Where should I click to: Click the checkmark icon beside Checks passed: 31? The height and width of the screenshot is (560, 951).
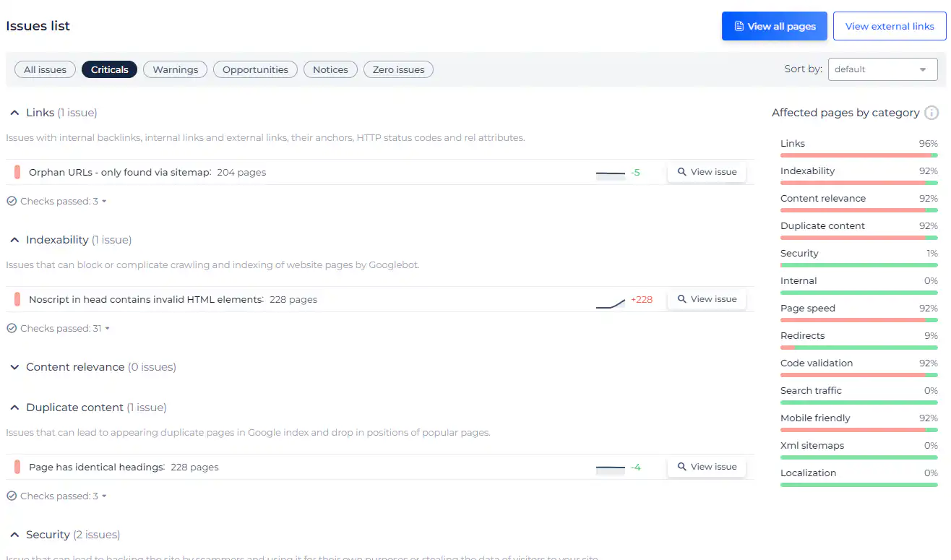(12, 329)
